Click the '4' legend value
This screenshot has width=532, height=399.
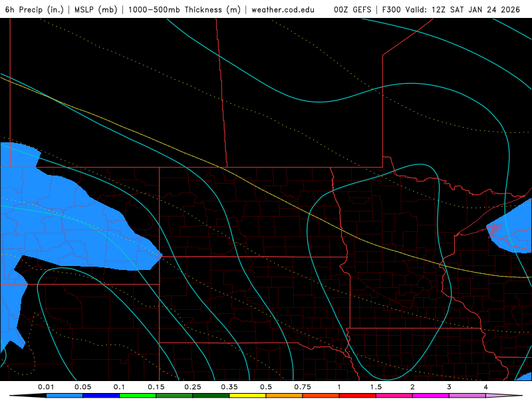486,387
